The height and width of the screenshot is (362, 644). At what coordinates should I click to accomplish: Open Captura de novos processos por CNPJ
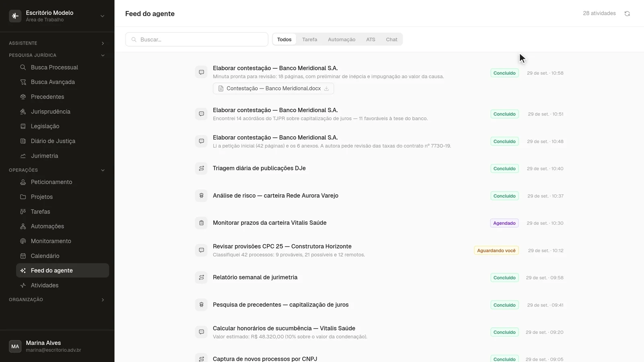[x=265, y=359]
